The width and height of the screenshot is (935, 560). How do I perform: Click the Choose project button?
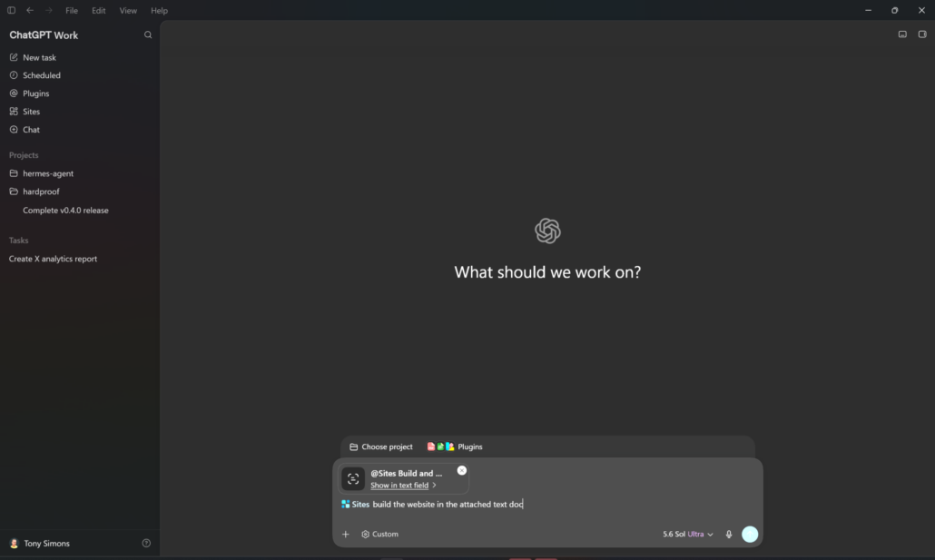tap(381, 447)
